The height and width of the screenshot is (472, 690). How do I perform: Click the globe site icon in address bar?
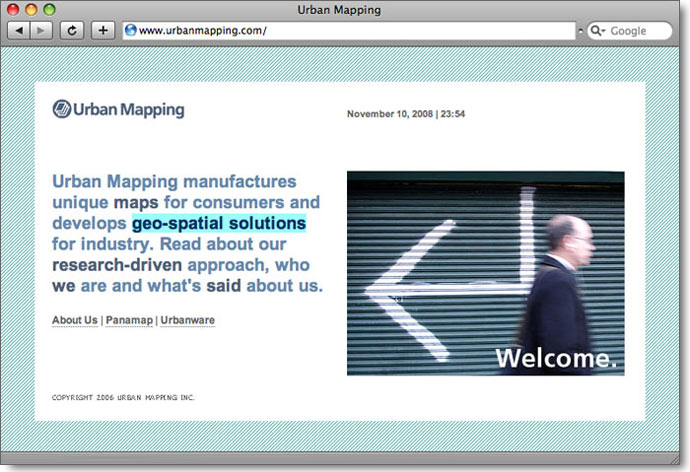(131, 30)
